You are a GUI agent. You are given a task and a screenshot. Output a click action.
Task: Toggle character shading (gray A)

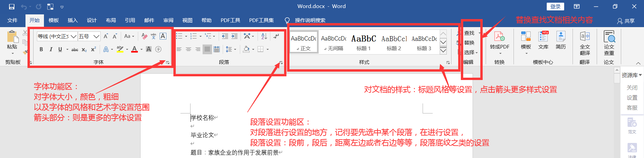[x=149, y=49]
